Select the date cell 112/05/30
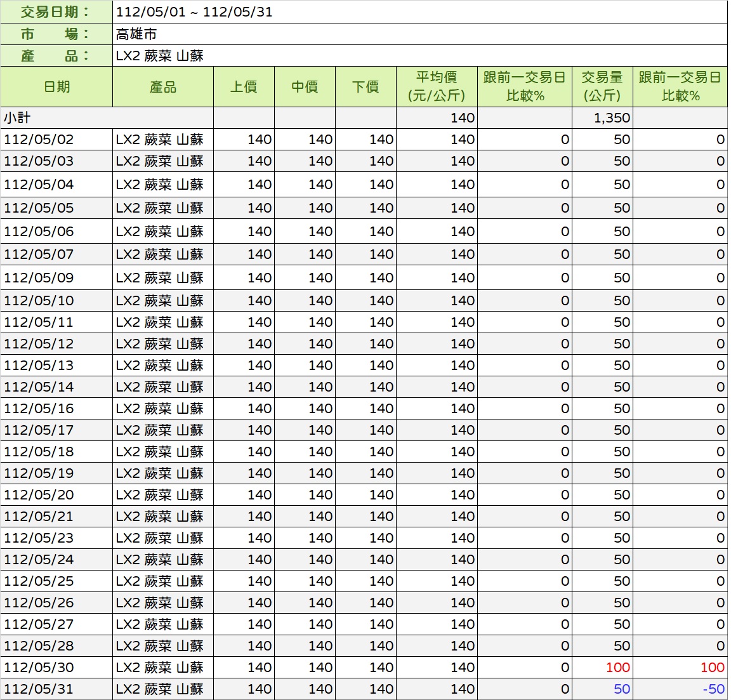The width and height of the screenshot is (731, 700). (x=39, y=668)
